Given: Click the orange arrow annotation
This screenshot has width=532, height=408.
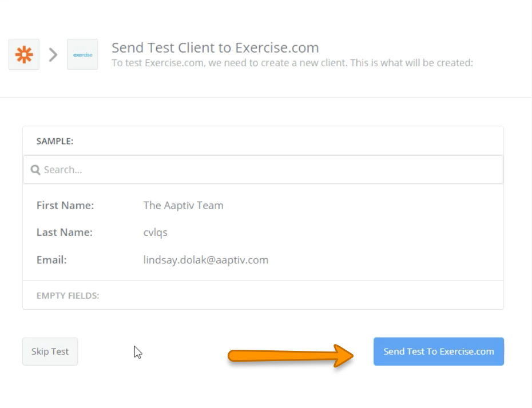Looking at the screenshot, I should (291, 355).
